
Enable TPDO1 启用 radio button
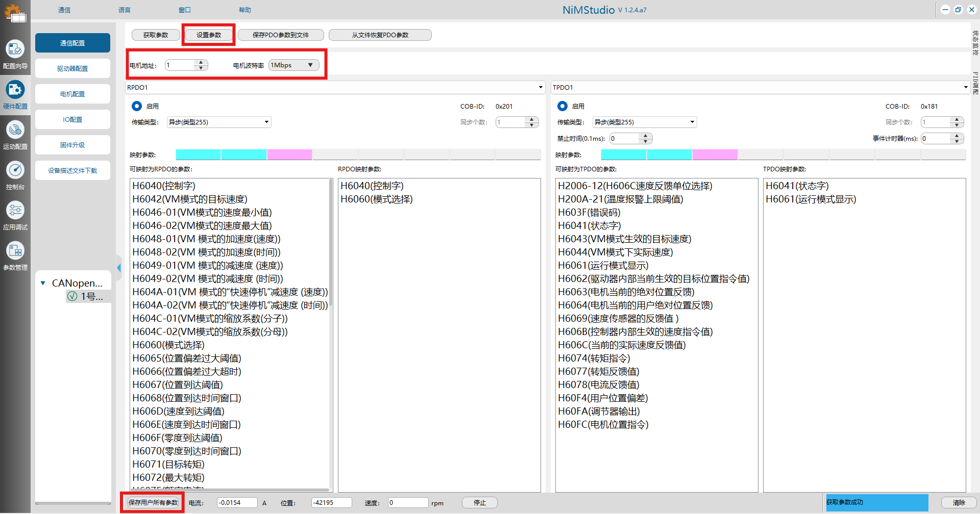[x=562, y=106]
